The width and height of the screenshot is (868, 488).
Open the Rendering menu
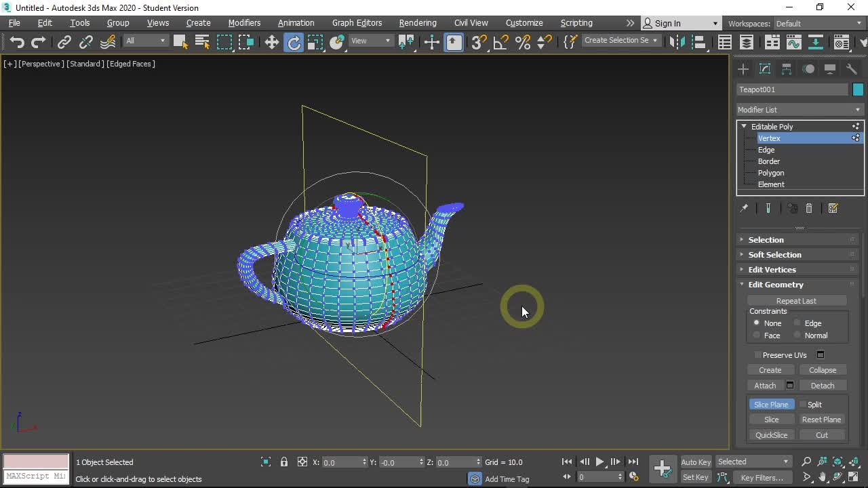(x=417, y=23)
